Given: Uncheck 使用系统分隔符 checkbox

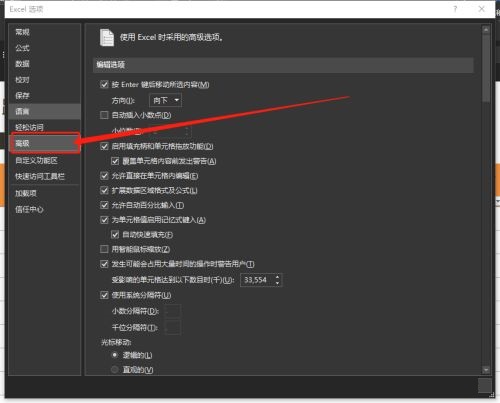Looking at the screenshot, I should (x=104, y=295).
